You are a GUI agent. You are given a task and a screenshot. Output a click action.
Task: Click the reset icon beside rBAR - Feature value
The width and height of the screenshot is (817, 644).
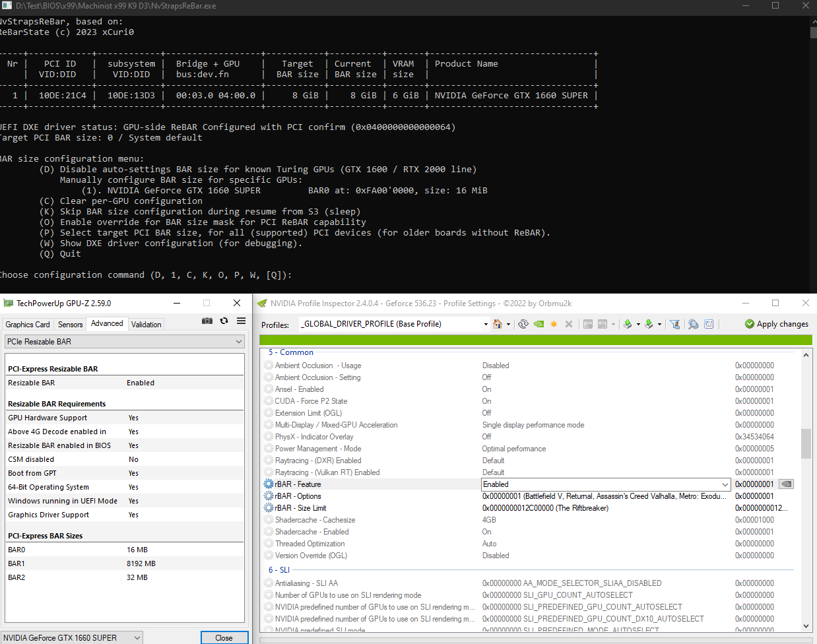(787, 484)
